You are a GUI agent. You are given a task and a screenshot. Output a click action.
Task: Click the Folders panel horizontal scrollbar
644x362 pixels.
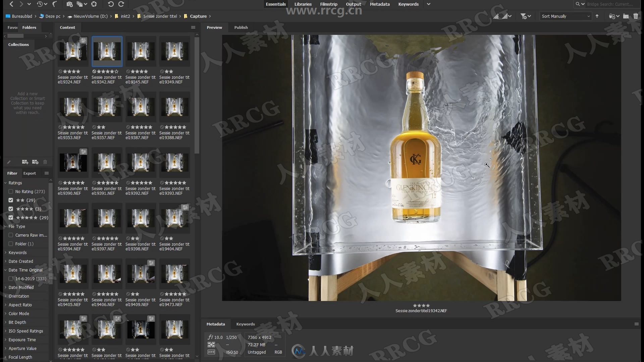[15, 36]
